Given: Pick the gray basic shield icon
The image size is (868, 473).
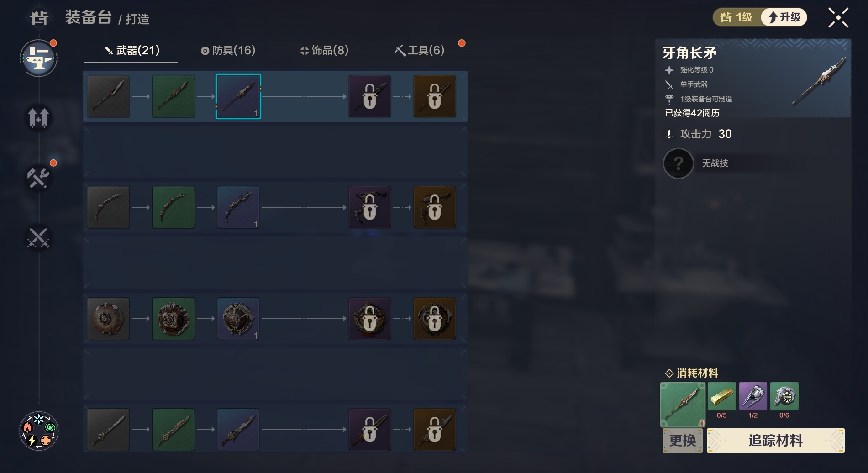Looking at the screenshot, I should point(108,318).
